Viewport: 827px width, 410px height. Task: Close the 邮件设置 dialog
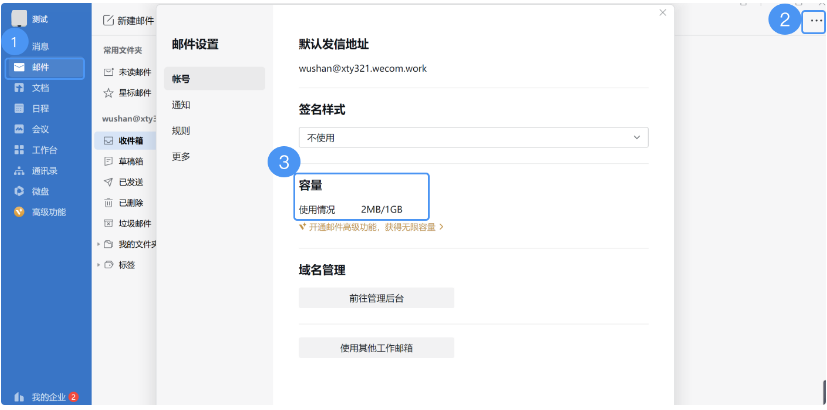[662, 13]
